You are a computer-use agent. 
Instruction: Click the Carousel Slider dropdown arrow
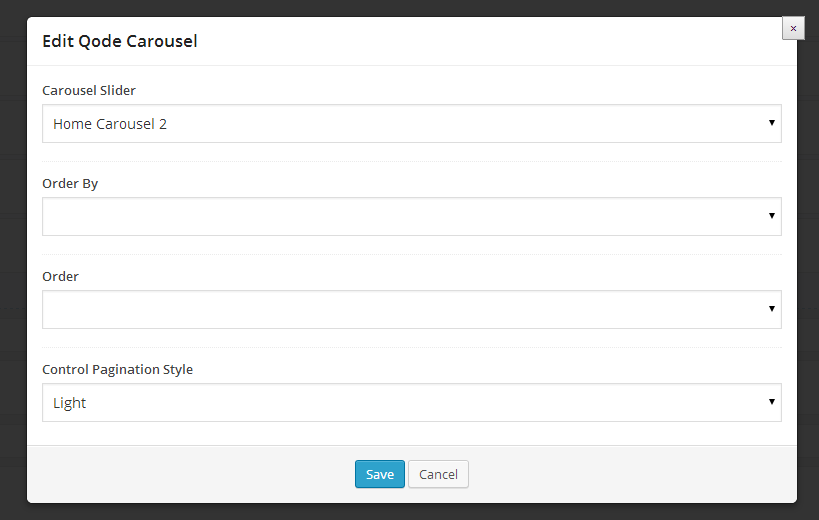(x=772, y=123)
